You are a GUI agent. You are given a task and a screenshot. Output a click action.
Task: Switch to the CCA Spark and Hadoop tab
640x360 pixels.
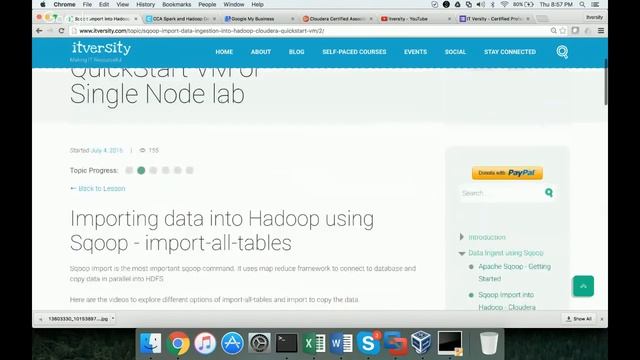point(180,19)
